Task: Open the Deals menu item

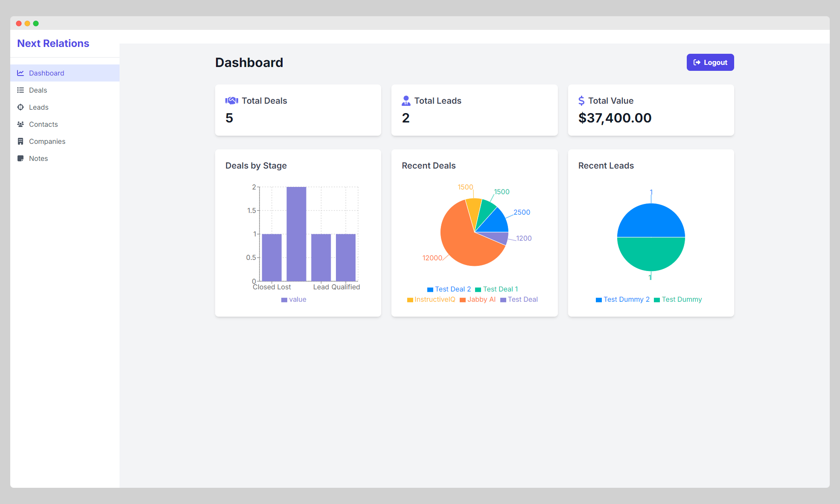Action: click(x=38, y=90)
